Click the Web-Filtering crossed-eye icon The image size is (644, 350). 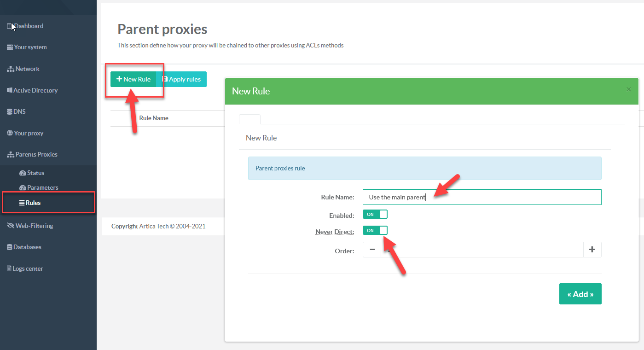point(10,226)
